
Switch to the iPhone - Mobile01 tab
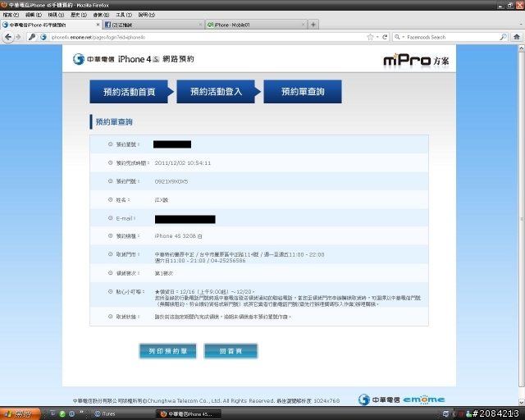coord(255,25)
